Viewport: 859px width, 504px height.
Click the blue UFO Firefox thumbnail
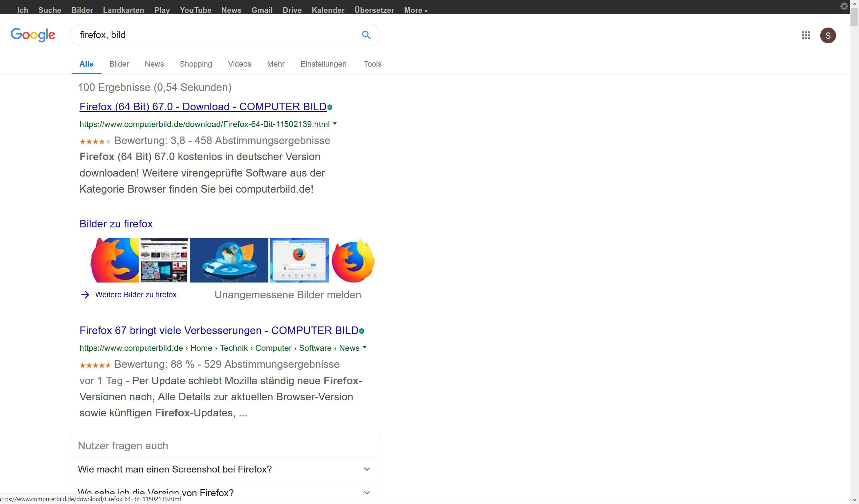tap(229, 260)
